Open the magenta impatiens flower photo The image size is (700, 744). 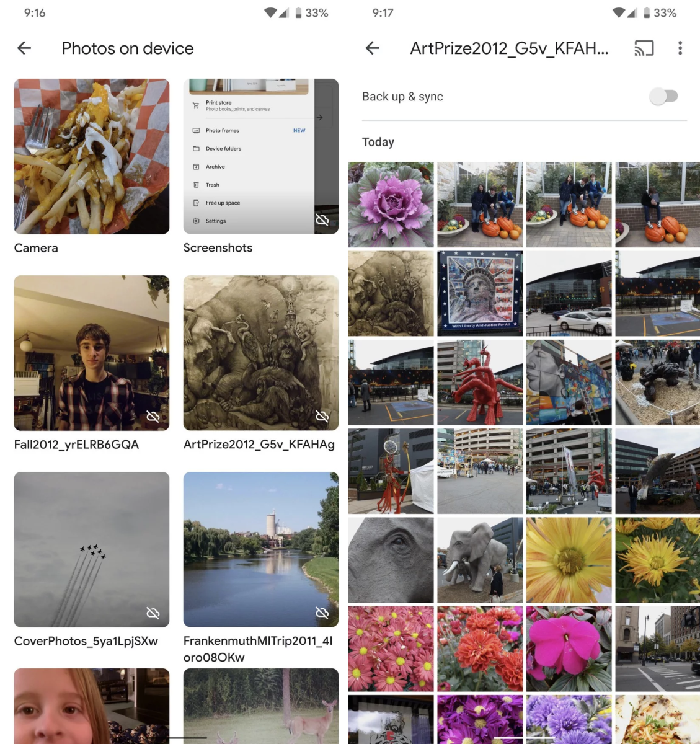click(x=569, y=649)
